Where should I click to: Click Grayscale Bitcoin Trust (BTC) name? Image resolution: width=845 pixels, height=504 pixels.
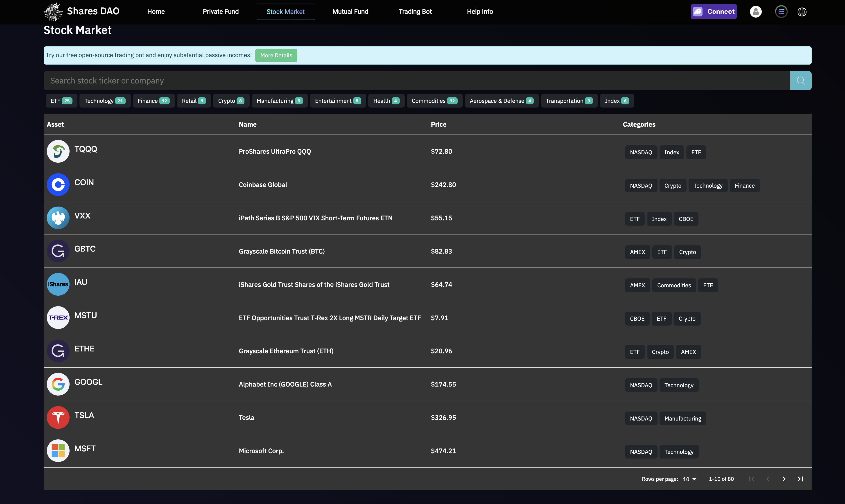pyautogui.click(x=282, y=251)
